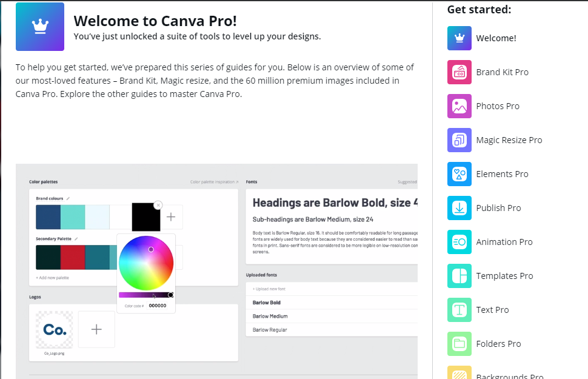Select the Magic Resize Pro icon
This screenshot has height=379, width=588.
[459, 140]
